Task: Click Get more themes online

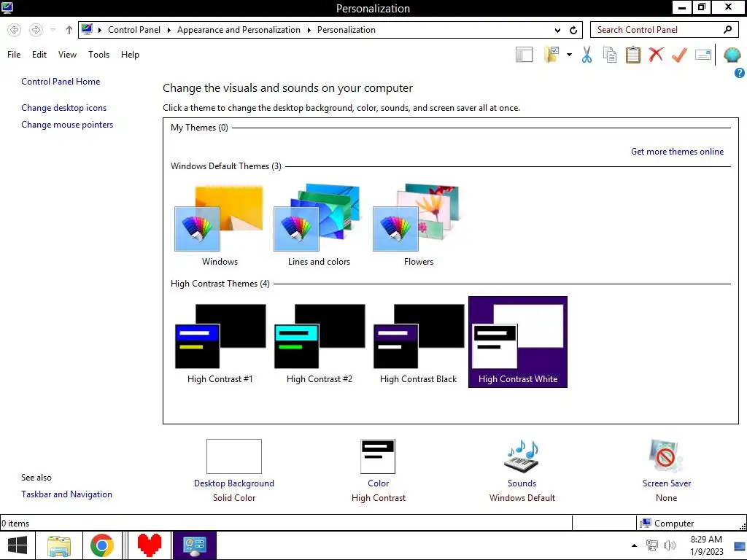Action: coord(677,152)
